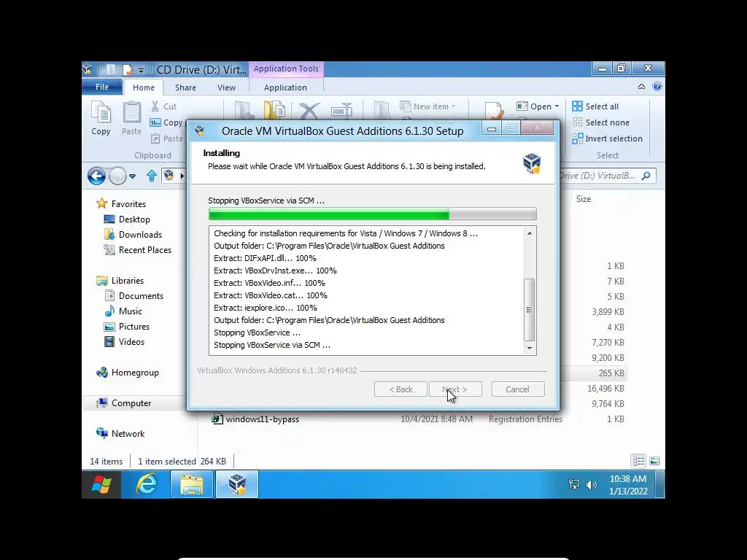
Task: Switch to Details view icon in status bar
Action: (x=638, y=461)
